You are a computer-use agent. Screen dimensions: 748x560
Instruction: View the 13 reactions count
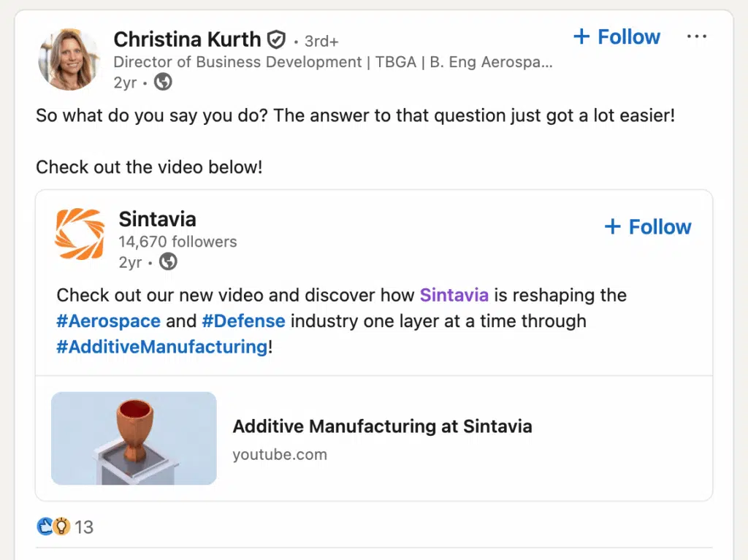coord(84,527)
